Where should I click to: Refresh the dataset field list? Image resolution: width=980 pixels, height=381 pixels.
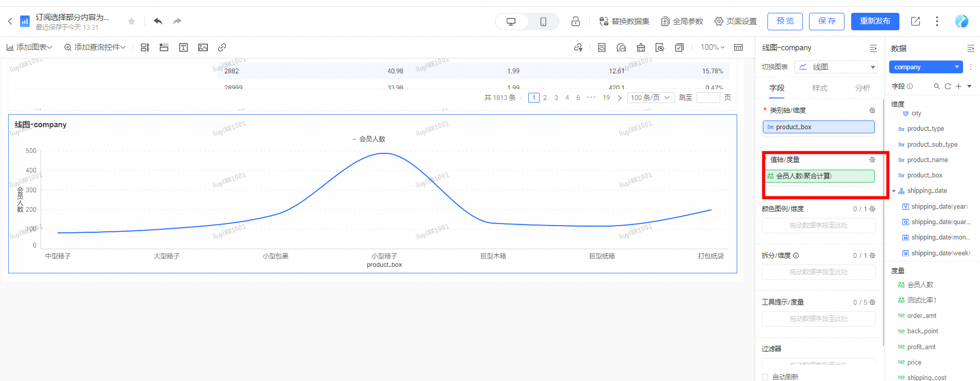click(948, 86)
